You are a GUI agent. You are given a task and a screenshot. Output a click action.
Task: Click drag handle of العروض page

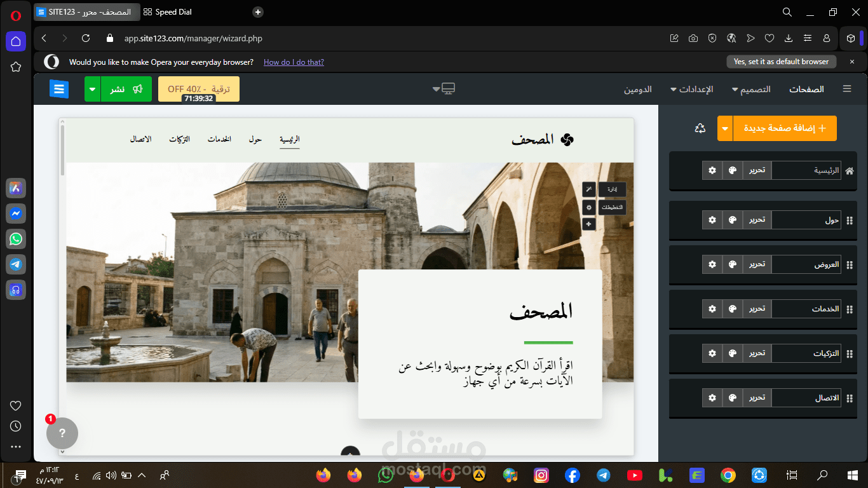coord(850,265)
